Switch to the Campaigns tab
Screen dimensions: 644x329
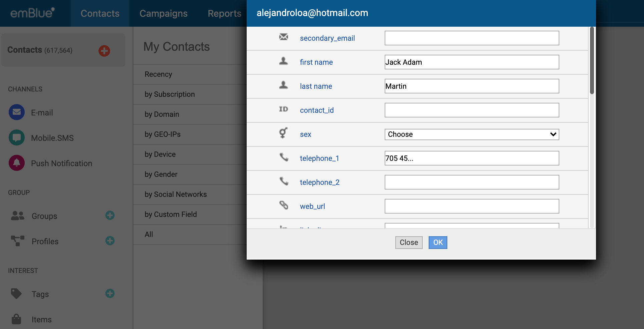click(163, 13)
